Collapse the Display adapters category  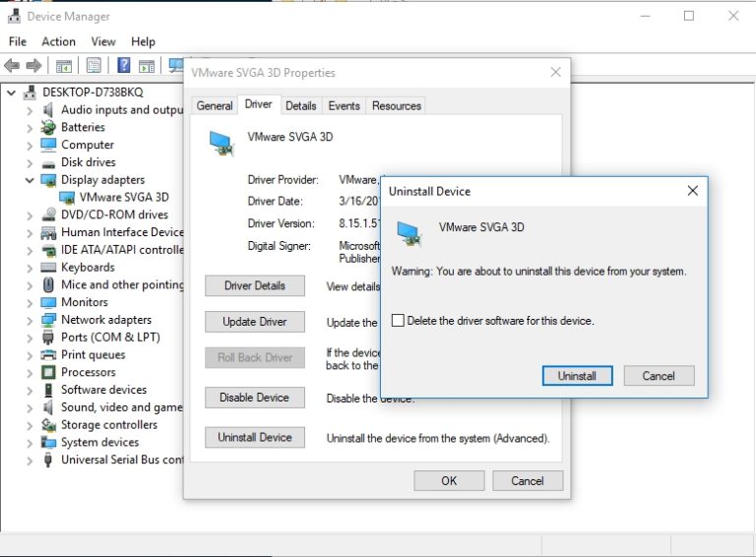(30, 180)
